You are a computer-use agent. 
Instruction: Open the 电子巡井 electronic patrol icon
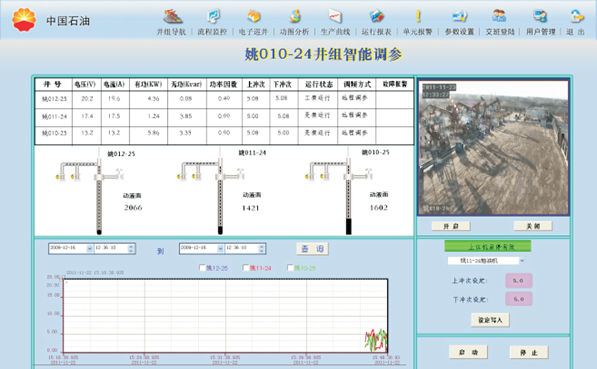point(254,16)
